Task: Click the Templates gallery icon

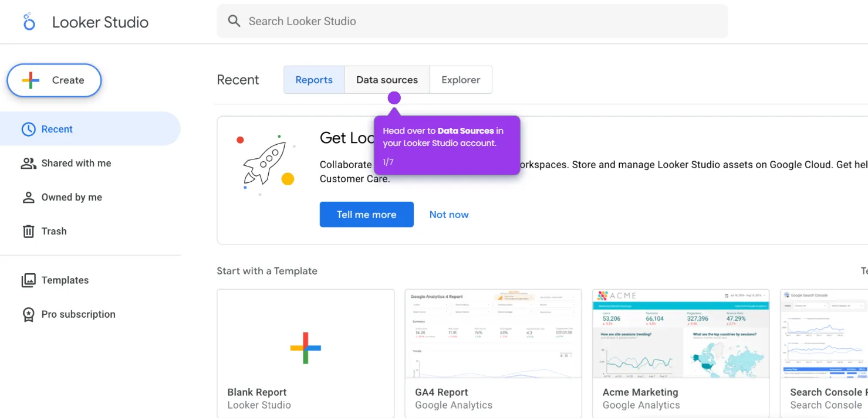Action: coord(28,280)
